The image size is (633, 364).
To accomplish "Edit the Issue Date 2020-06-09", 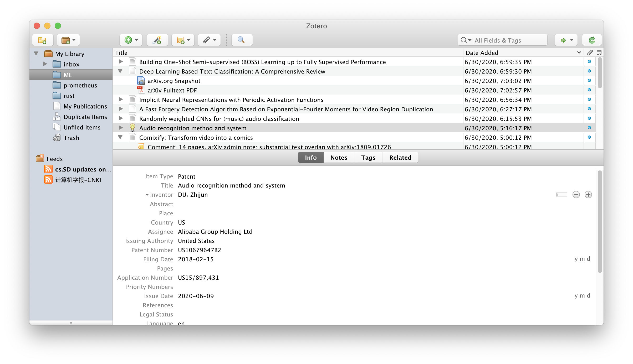I will click(196, 296).
